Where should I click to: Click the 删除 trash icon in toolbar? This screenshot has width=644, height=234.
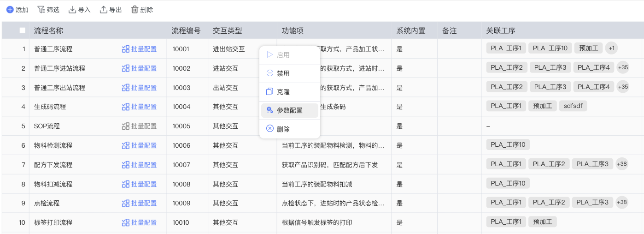[135, 10]
